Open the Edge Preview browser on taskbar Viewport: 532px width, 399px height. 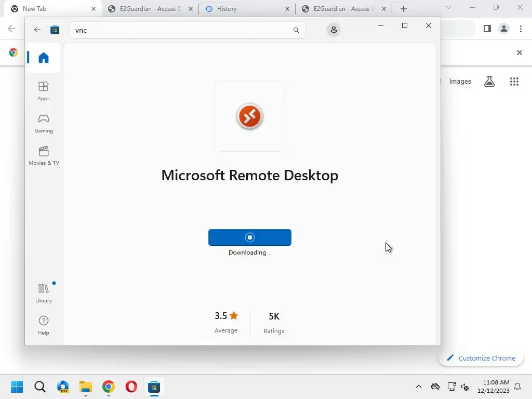[63, 387]
